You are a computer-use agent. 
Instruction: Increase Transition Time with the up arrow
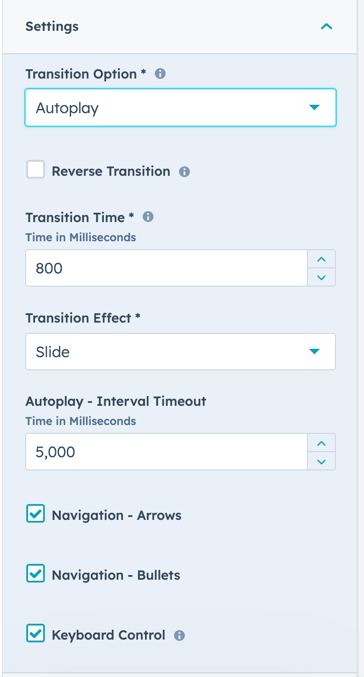[x=321, y=259]
